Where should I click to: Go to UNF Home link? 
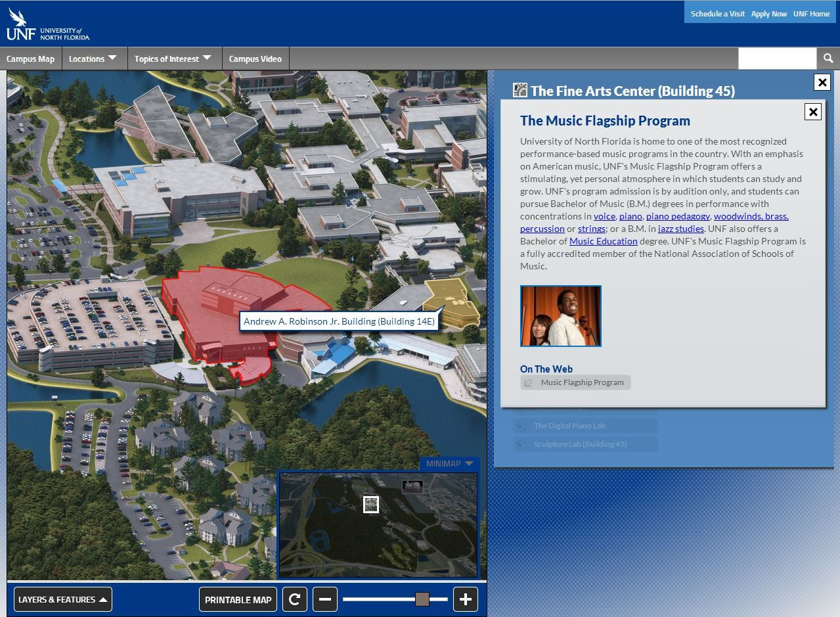(x=811, y=14)
